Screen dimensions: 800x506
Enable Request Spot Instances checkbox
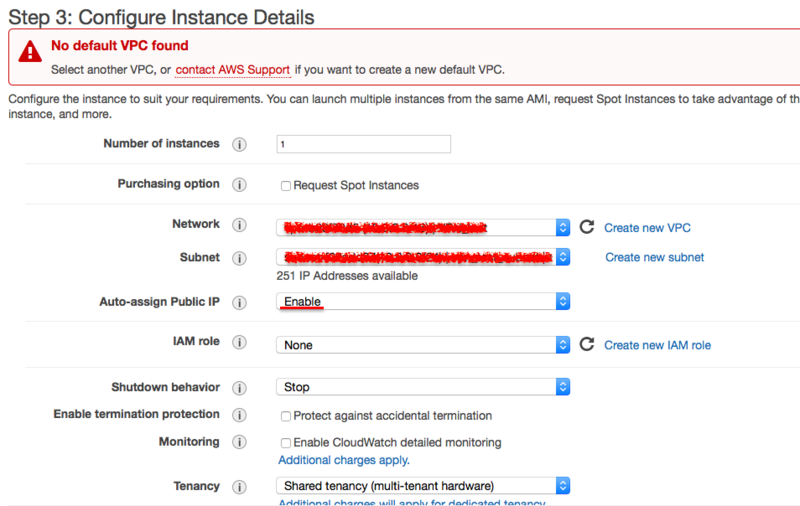[286, 186]
